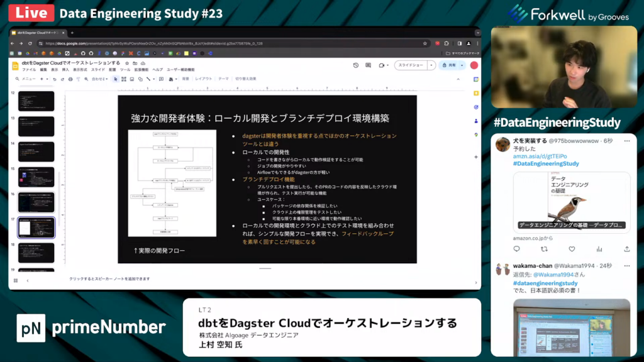Open the amzn.asia link in the tweet
Viewport: 644px width, 362px height.
540,156
